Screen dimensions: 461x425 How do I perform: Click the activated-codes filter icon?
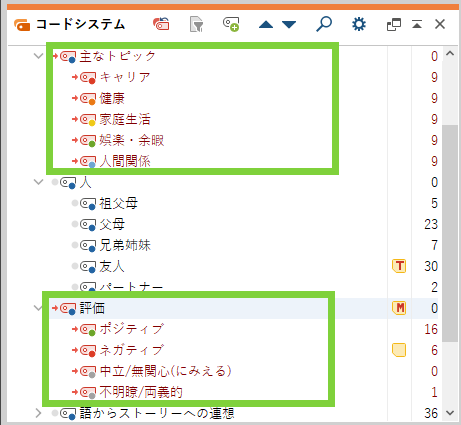197,24
